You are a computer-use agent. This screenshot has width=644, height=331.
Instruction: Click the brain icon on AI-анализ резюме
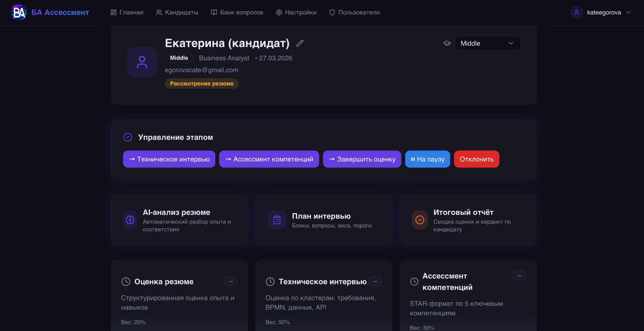click(x=130, y=220)
